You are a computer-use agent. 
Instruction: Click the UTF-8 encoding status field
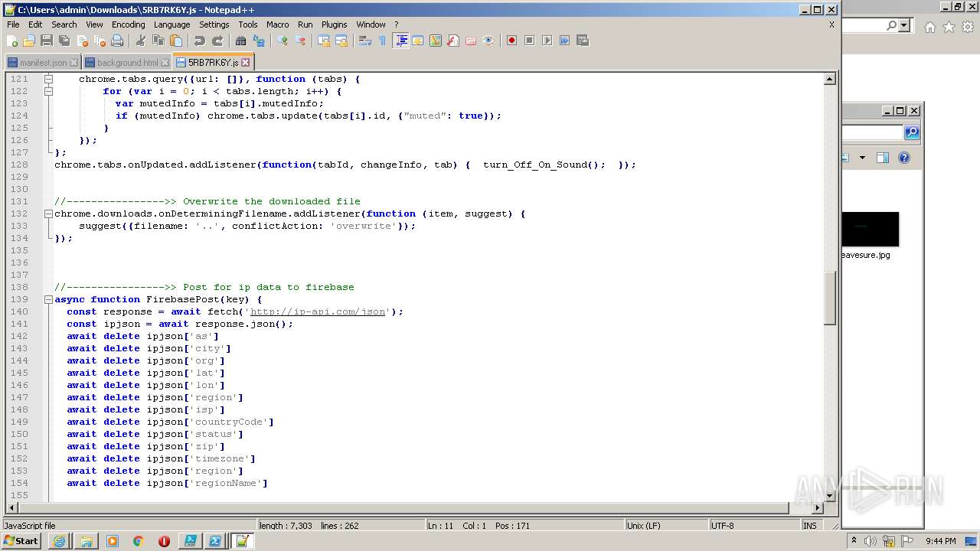tap(754, 526)
